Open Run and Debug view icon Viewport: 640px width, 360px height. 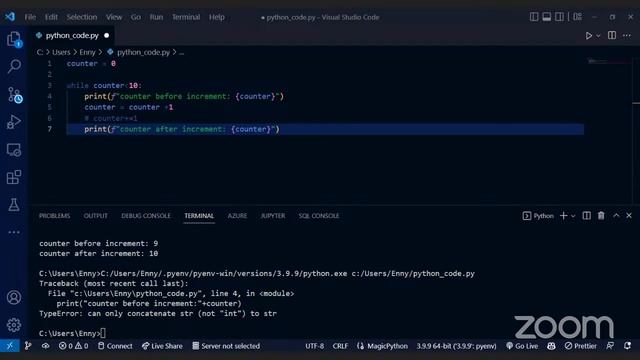point(14,122)
